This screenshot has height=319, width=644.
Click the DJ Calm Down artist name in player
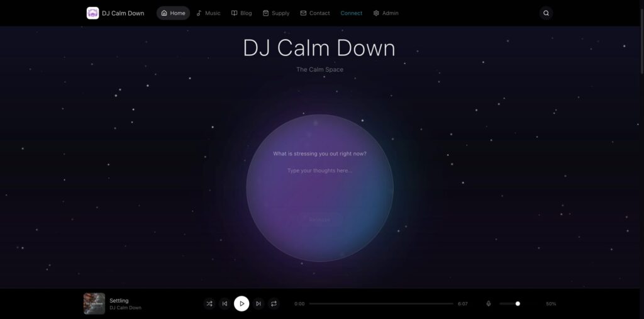coord(125,308)
